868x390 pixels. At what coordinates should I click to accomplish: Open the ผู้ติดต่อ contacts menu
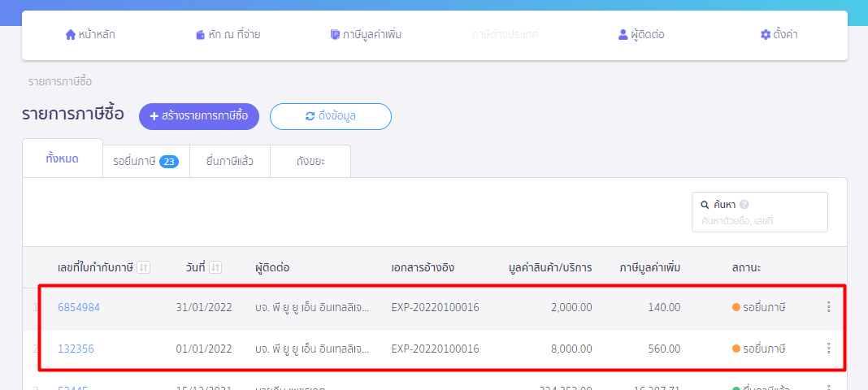(x=641, y=34)
